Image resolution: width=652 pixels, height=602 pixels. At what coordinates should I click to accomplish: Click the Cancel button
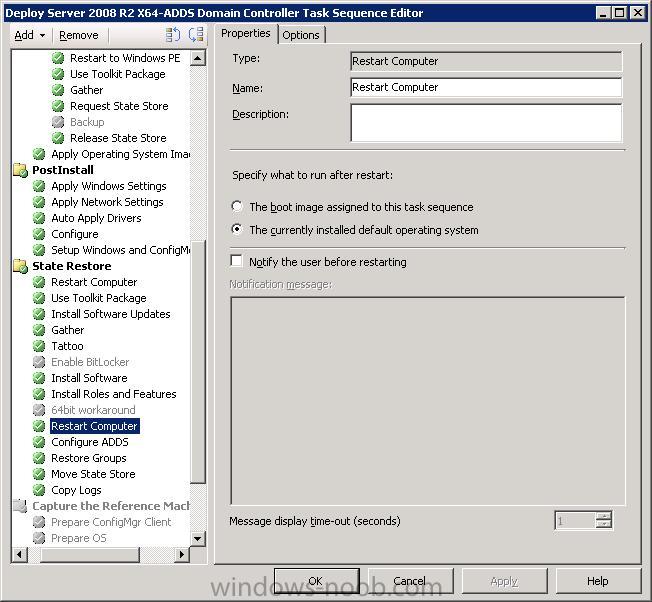pyautogui.click(x=410, y=581)
